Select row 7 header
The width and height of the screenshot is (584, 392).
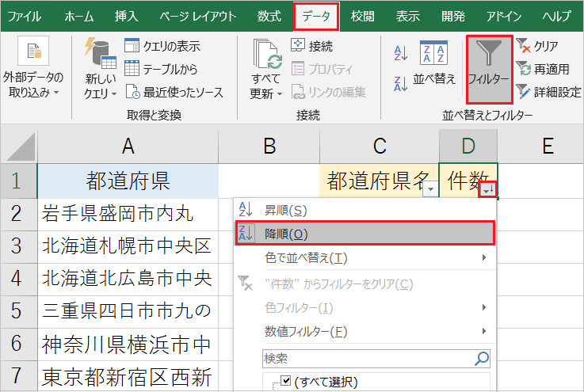pos(19,376)
